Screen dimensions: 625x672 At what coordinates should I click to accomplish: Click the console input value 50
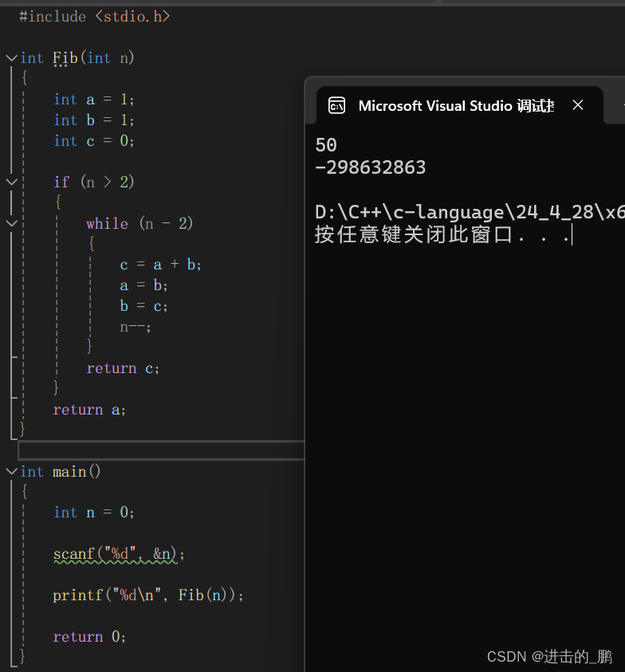coord(326,145)
